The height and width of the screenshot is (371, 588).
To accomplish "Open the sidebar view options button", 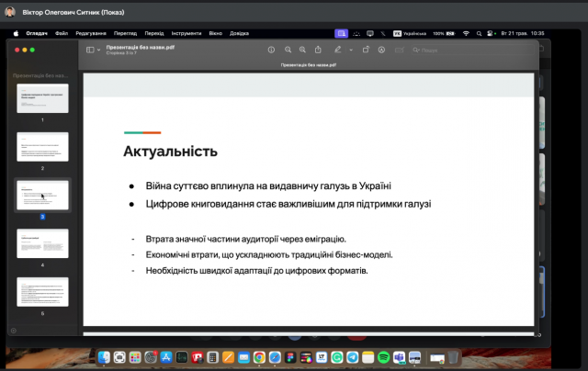I will click(90, 50).
